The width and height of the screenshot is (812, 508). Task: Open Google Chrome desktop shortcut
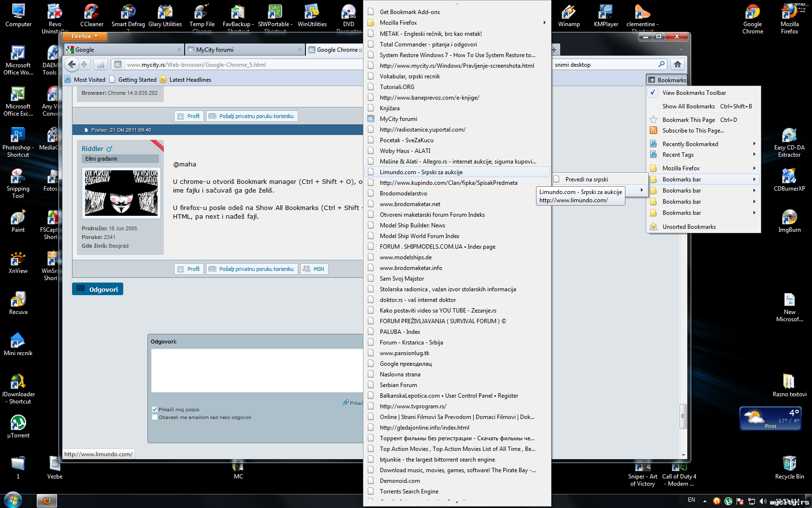tap(753, 19)
